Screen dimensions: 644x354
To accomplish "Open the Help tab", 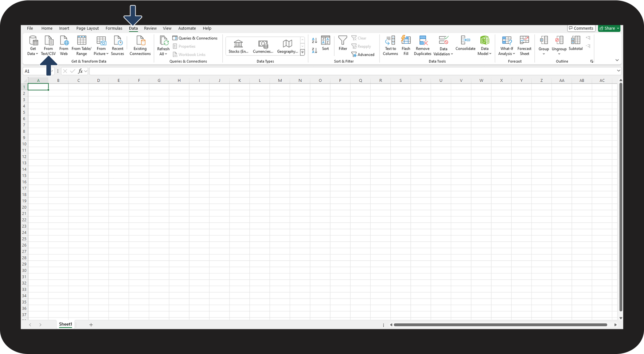I will tap(207, 28).
